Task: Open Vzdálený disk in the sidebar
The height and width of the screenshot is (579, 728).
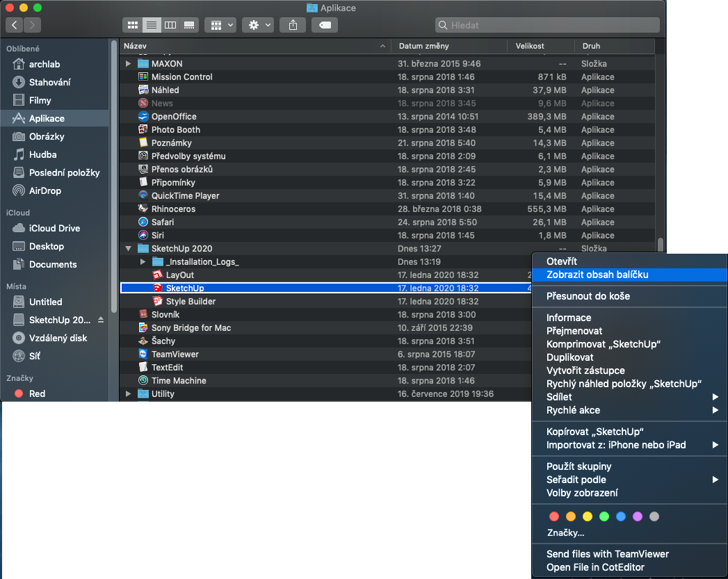Action: [55, 339]
